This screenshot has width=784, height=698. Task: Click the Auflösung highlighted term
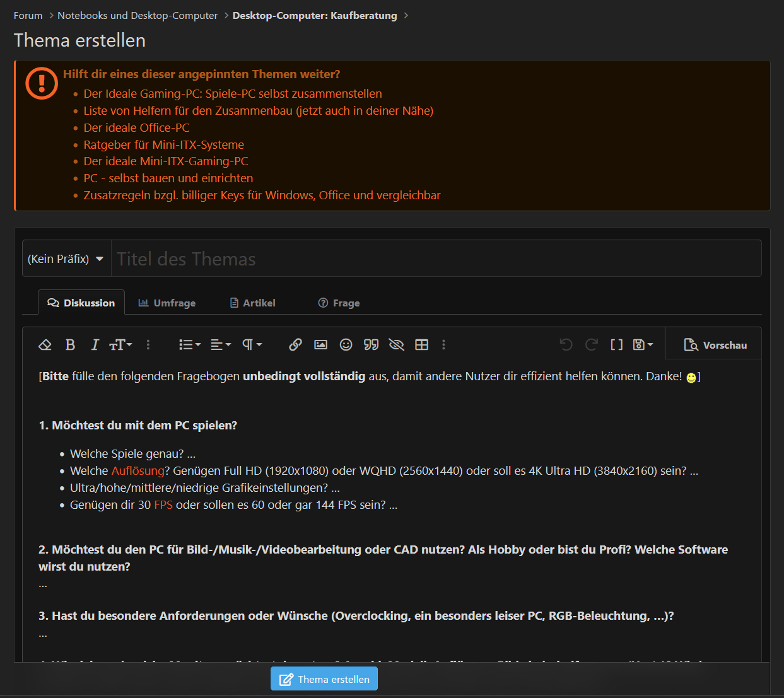point(137,471)
